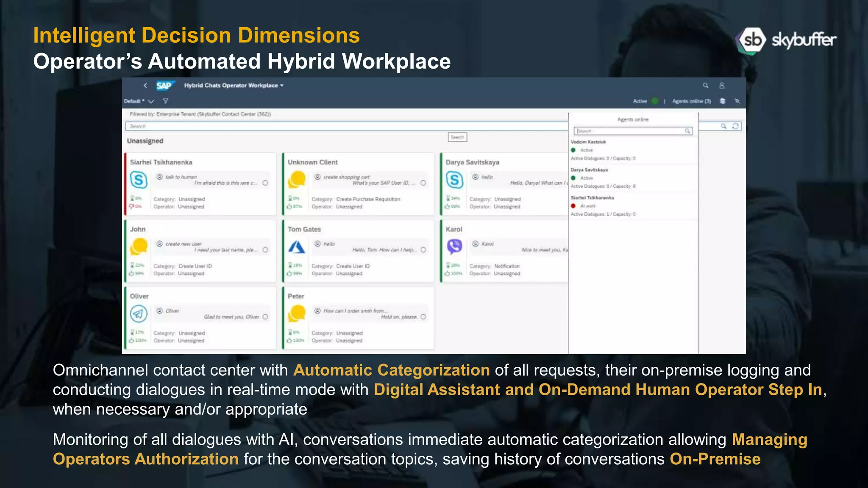
Task: Go back using the header back arrow
Action: click(145, 86)
